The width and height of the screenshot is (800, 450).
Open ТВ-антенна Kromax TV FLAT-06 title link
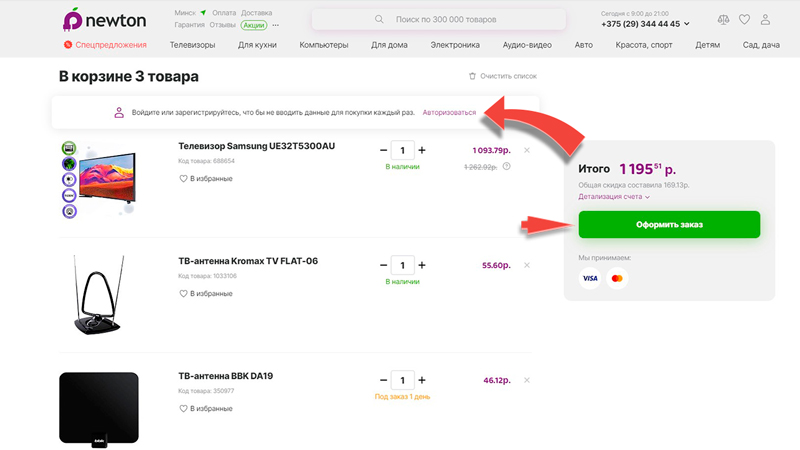click(x=248, y=261)
